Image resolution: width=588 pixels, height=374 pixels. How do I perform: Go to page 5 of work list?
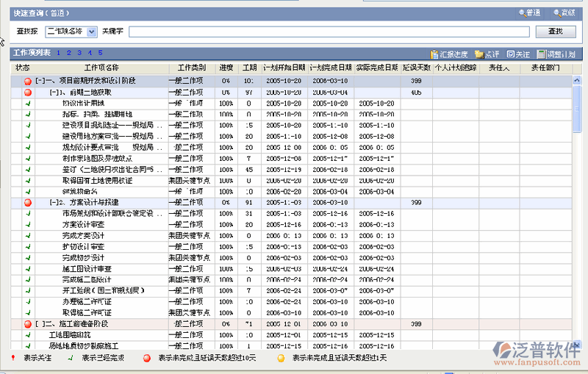tap(100, 53)
